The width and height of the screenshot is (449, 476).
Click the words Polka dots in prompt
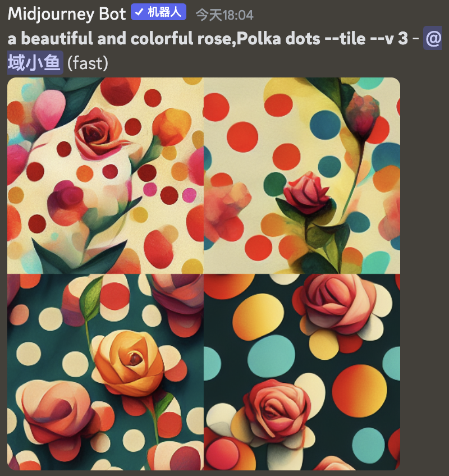(x=278, y=39)
